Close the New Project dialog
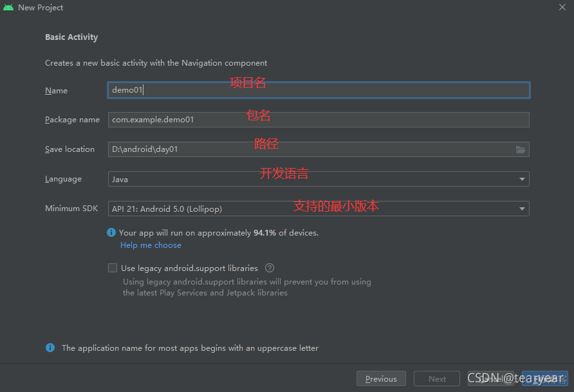This screenshot has height=392, width=574. click(x=562, y=7)
